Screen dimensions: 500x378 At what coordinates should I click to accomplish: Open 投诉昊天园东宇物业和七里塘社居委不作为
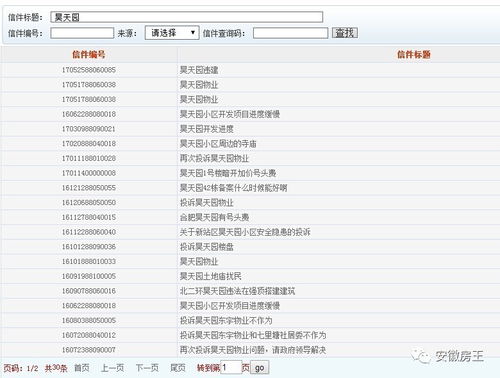[253, 335]
